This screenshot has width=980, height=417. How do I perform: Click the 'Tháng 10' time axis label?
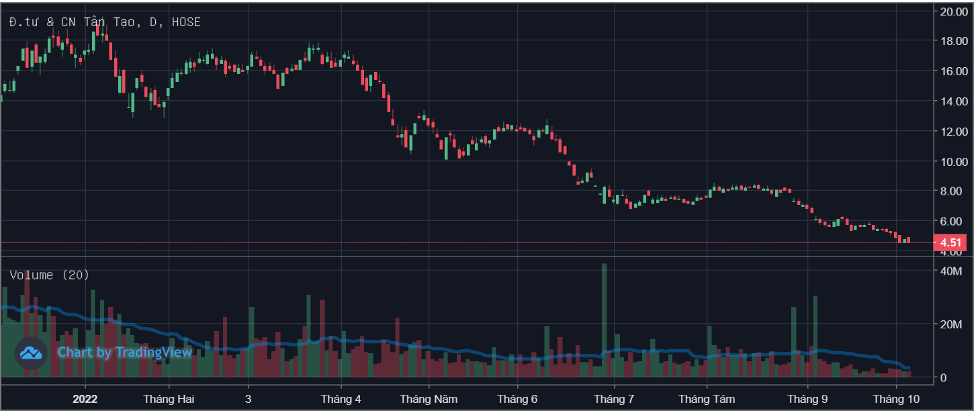pos(895,399)
